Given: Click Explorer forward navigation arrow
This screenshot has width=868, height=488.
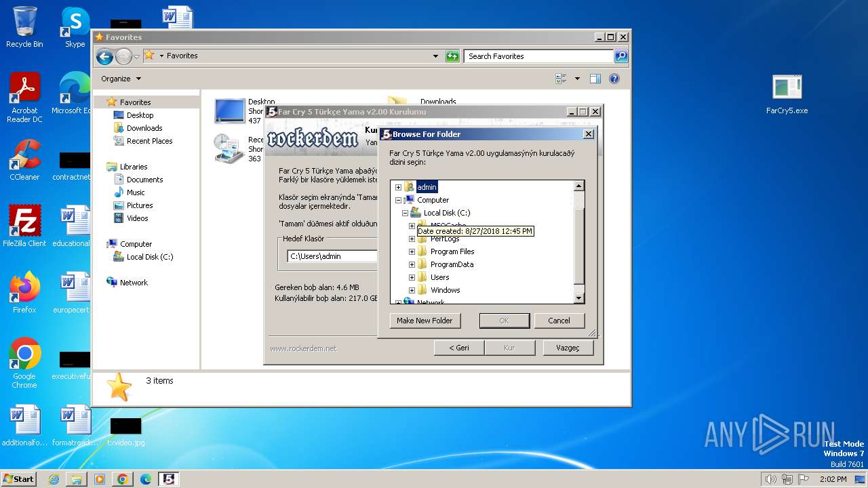Looking at the screenshot, I should 123,56.
